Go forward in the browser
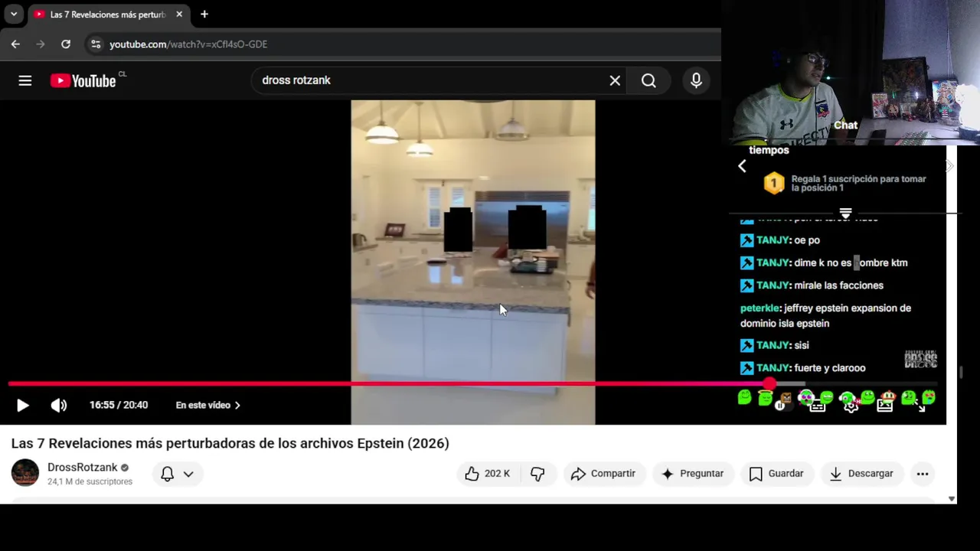This screenshot has height=551, width=980. pos(41,44)
